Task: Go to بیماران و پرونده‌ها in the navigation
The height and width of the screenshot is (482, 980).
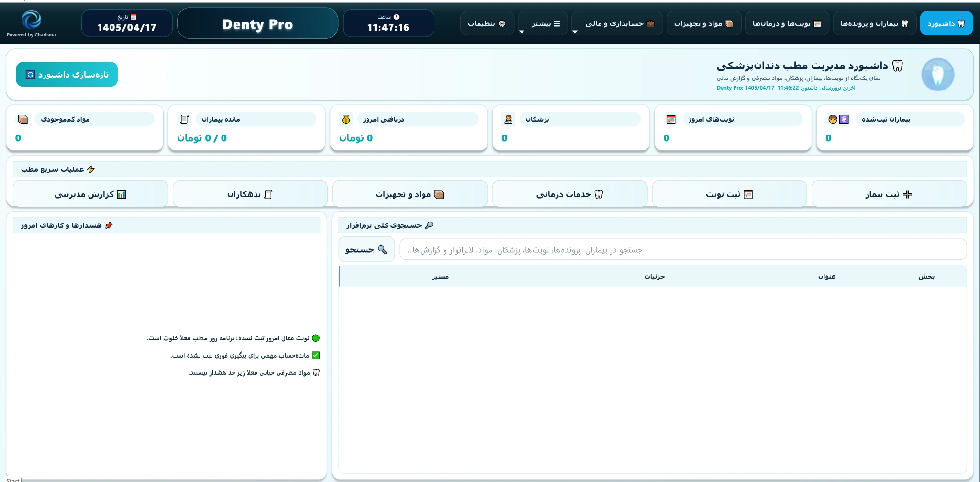Action: coord(874,23)
